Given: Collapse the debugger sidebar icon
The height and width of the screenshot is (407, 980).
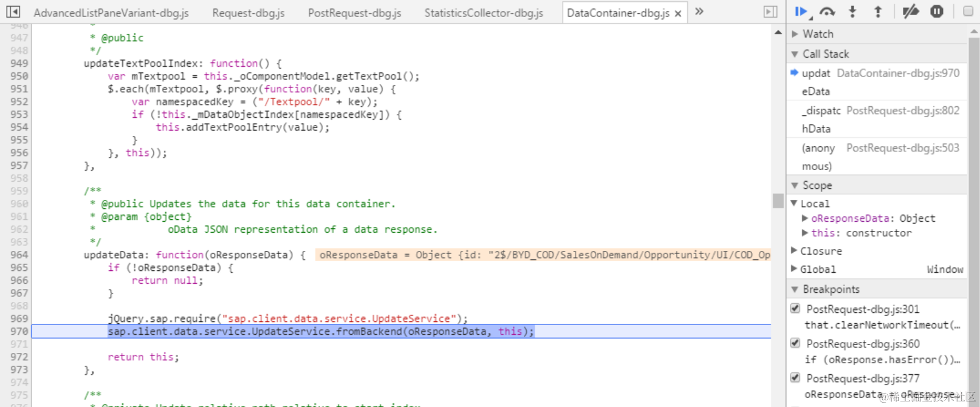Looking at the screenshot, I should click(x=770, y=12).
